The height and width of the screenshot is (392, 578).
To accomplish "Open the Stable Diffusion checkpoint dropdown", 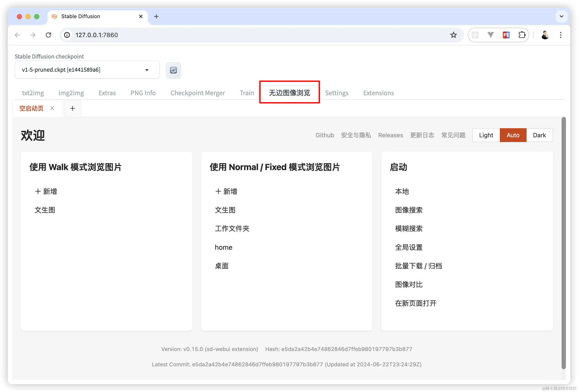I will (x=87, y=70).
